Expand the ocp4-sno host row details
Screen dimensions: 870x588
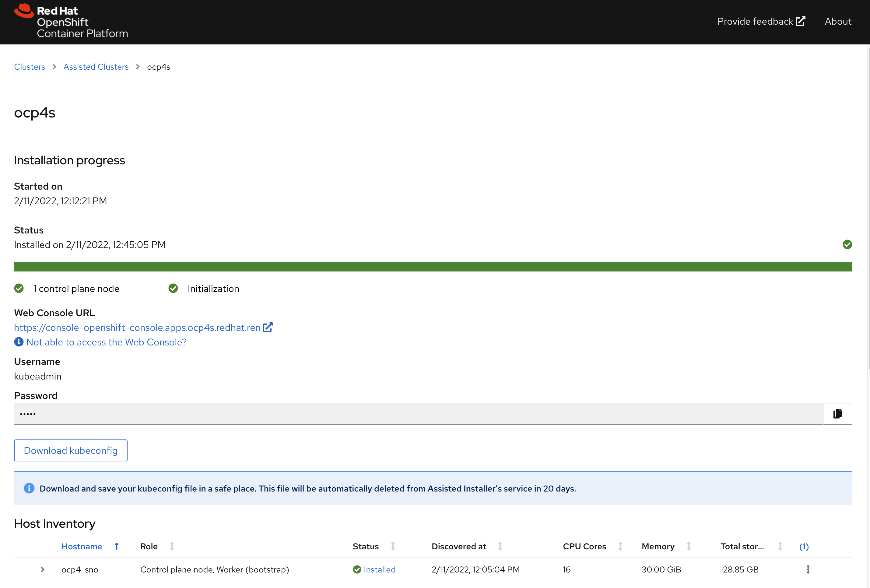(x=42, y=569)
